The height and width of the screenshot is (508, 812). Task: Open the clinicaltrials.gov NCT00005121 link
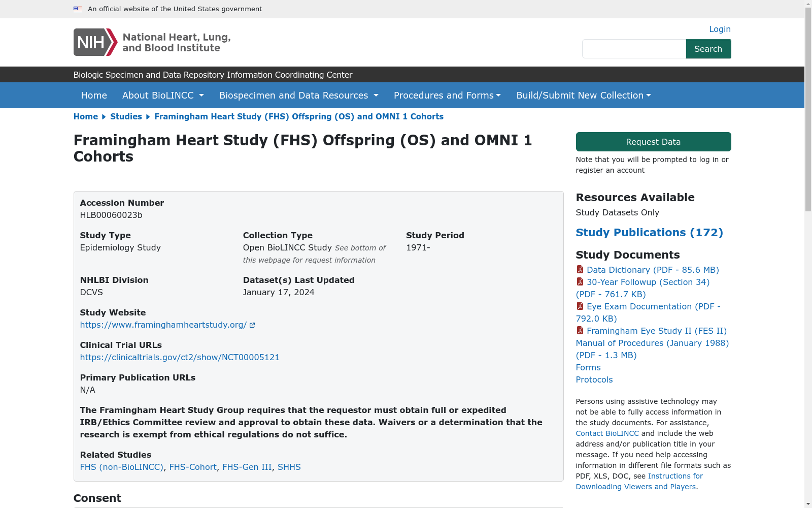point(180,357)
